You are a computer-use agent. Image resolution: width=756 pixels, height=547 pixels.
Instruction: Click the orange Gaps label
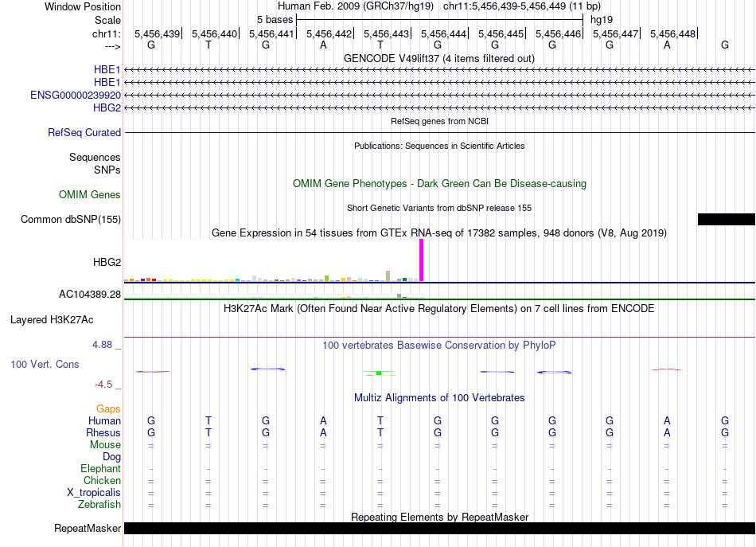click(108, 409)
